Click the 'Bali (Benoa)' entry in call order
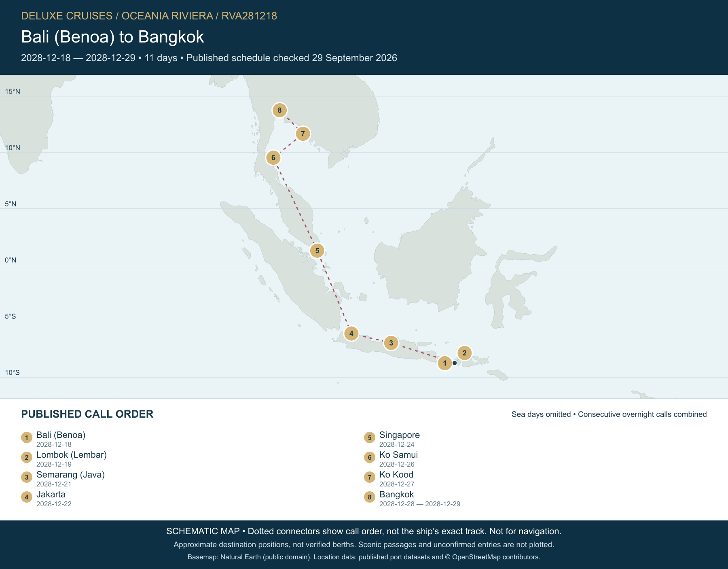This screenshot has width=728, height=569. (61, 435)
